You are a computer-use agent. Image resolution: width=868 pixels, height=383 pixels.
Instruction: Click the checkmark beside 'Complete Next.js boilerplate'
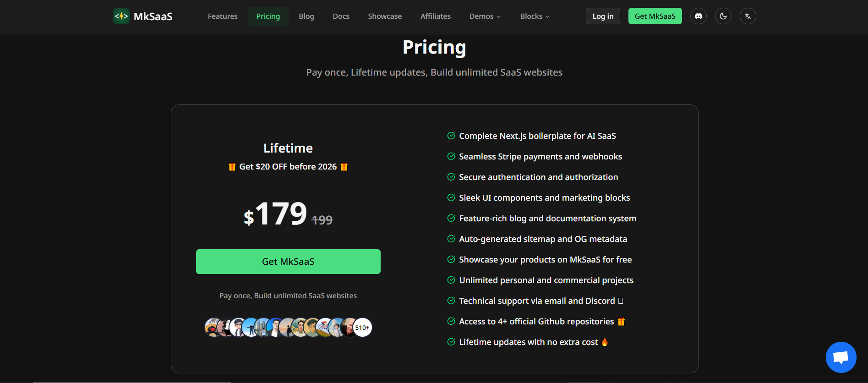pos(450,136)
